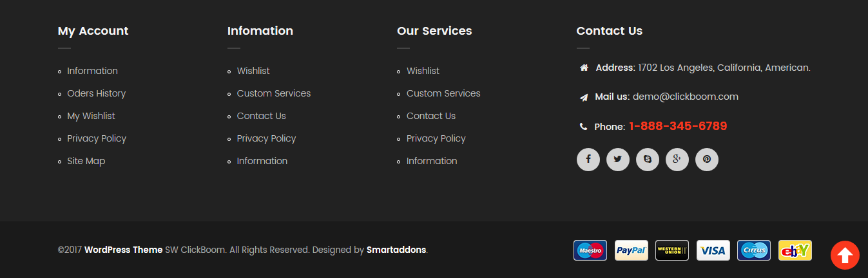The width and height of the screenshot is (868, 278).
Task: Open the Google Plus social icon
Action: (x=677, y=160)
